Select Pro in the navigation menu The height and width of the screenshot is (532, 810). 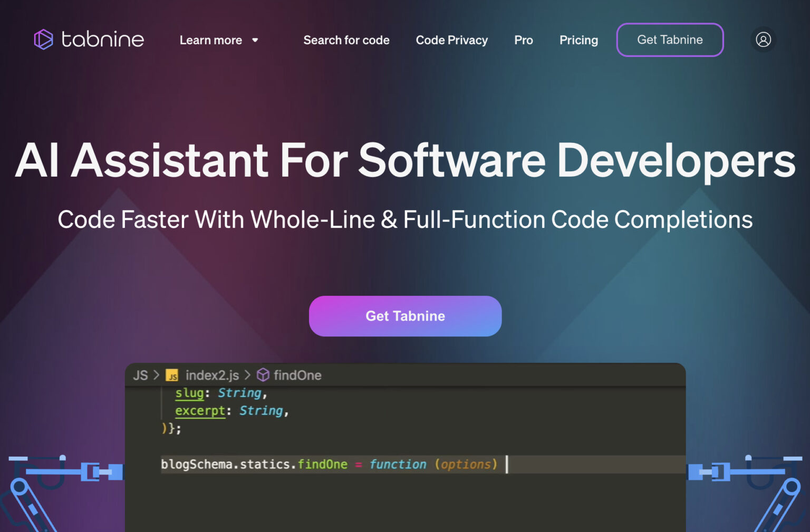point(524,40)
